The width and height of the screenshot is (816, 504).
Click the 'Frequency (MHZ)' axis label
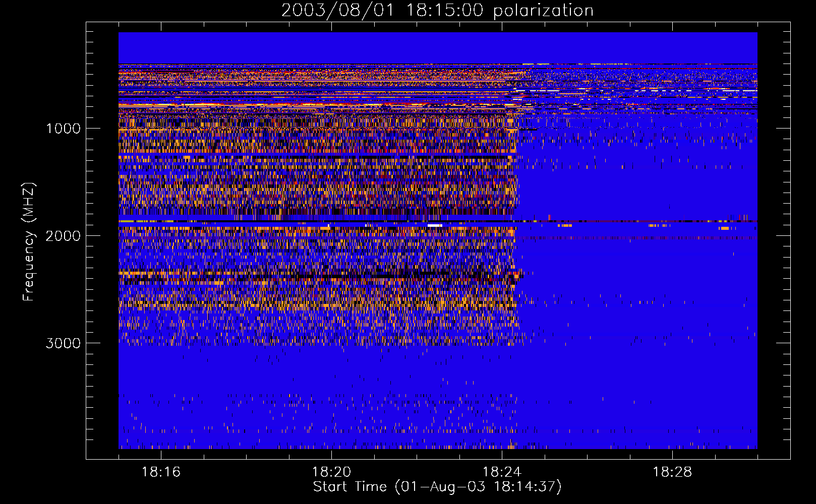[x=29, y=242]
